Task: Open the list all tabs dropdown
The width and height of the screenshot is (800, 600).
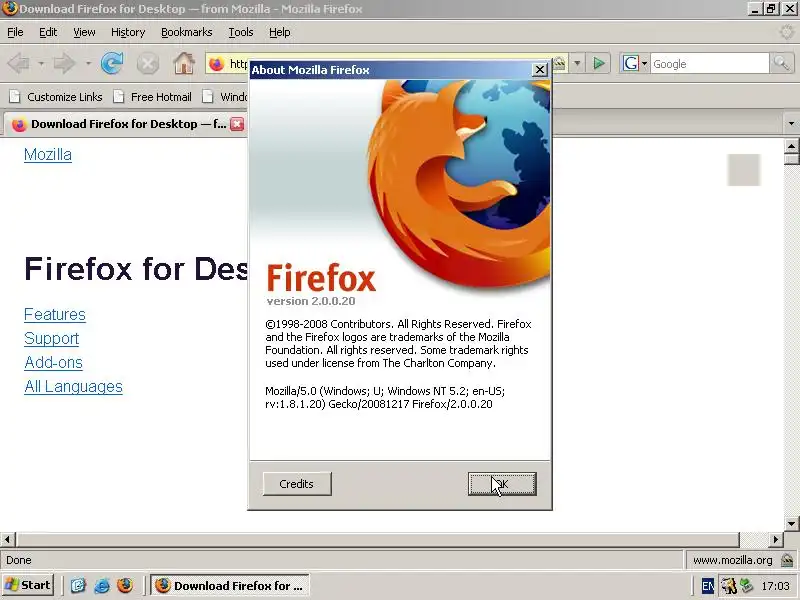Action: tap(791, 124)
